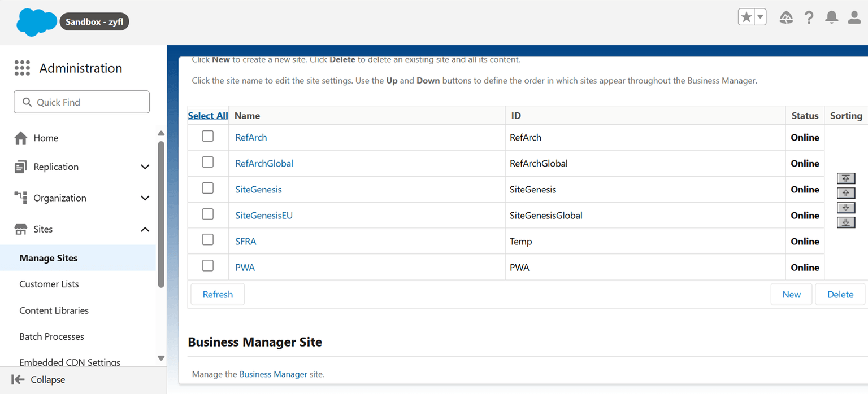The height and width of the screenshot is (394, 868).
Task: Click the Refresh button
Action: click(218, 294)
